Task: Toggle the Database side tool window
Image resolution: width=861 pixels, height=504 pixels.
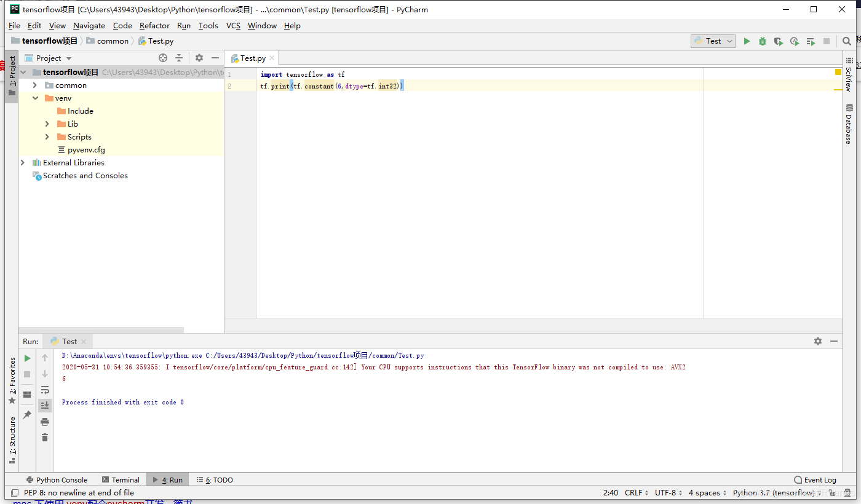Action: tap(849, 124)
